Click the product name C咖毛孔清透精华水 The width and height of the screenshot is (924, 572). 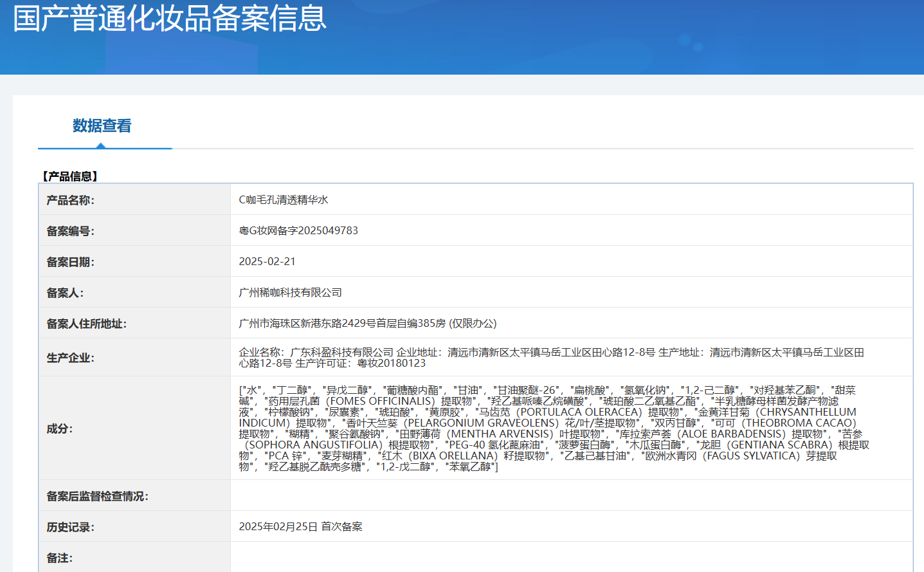pos(284,200)
